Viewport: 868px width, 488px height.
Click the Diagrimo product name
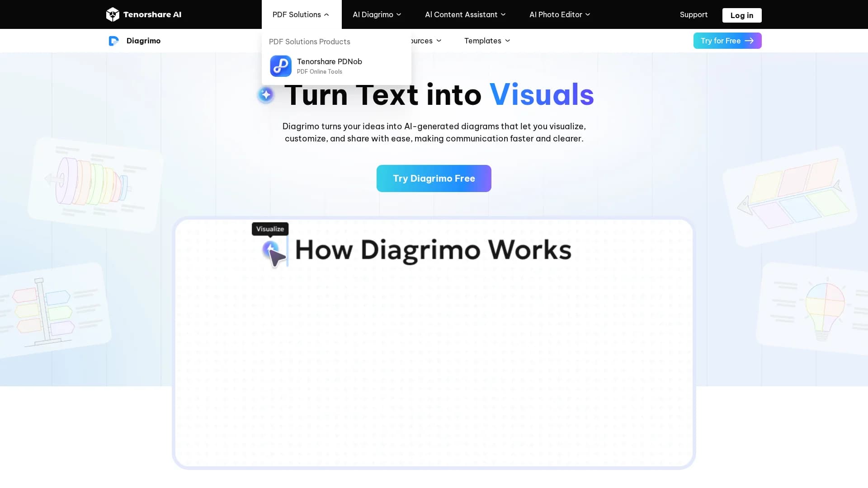[143, 41]
